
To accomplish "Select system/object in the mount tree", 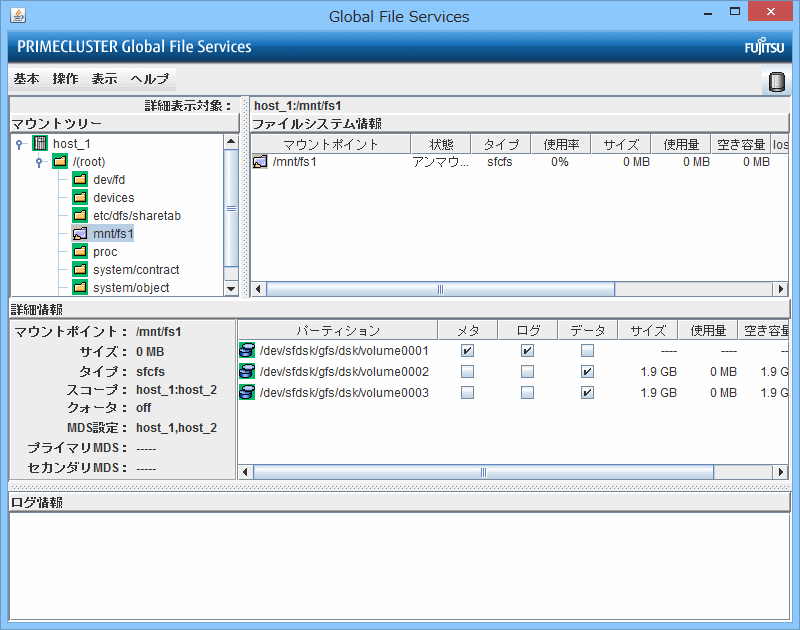I will [131, 288].
